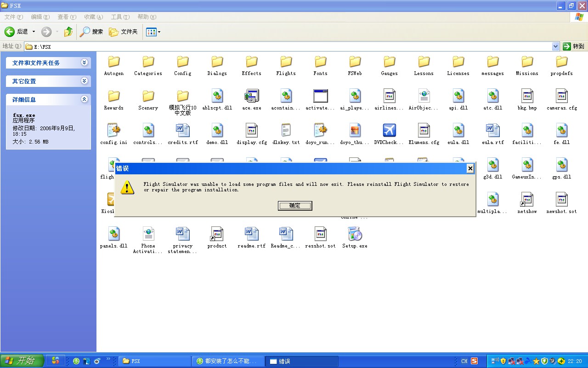Open the Fonts folder
The image size is (588, 368).
point(320,66)
